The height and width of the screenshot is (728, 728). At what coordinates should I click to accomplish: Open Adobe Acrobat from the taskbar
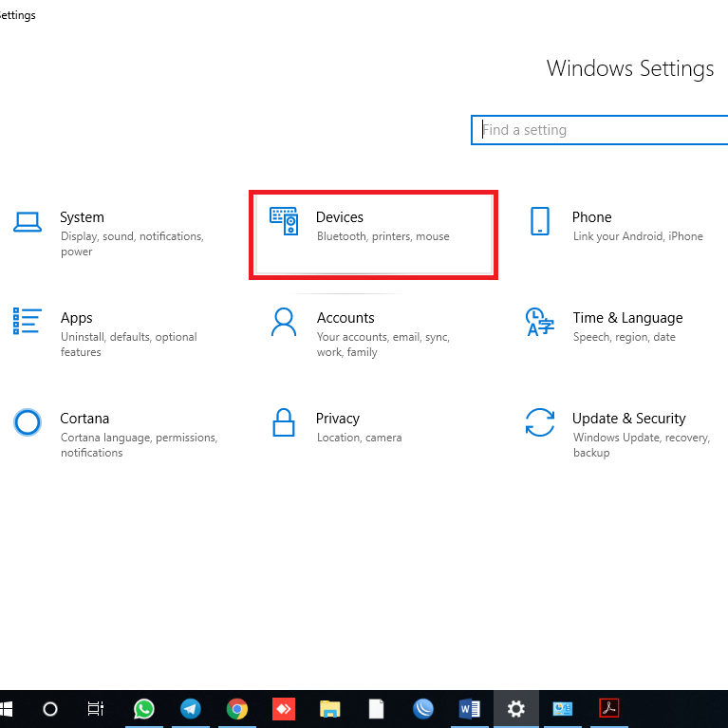[x=608, y=708]
